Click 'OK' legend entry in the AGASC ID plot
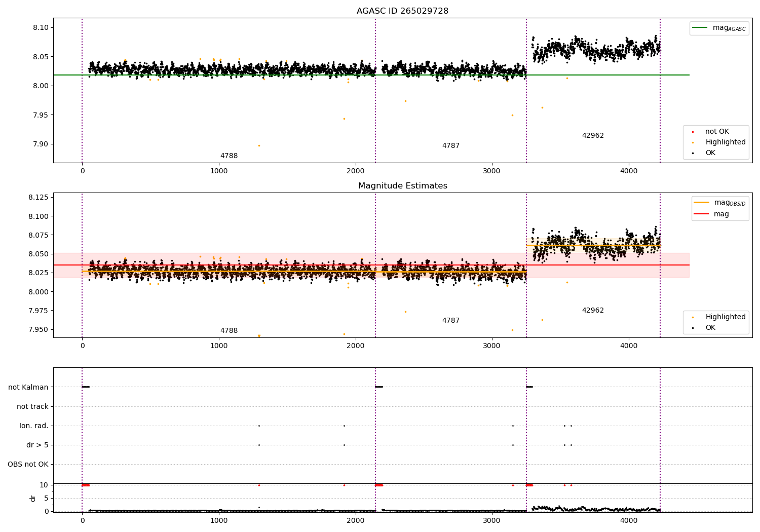The height and width of the screenshot is (532, 760). tap(710, 153)
